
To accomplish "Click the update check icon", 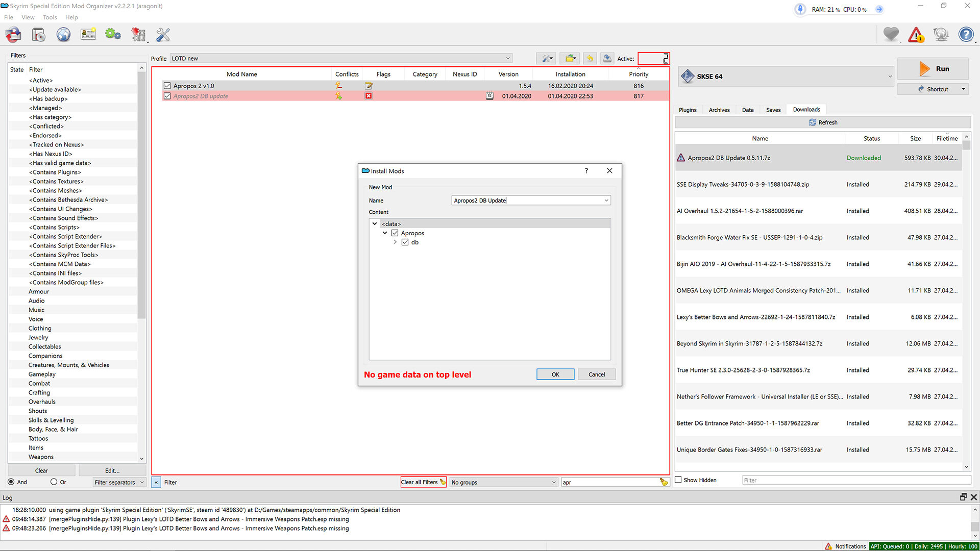I will (x=941, y=35).
